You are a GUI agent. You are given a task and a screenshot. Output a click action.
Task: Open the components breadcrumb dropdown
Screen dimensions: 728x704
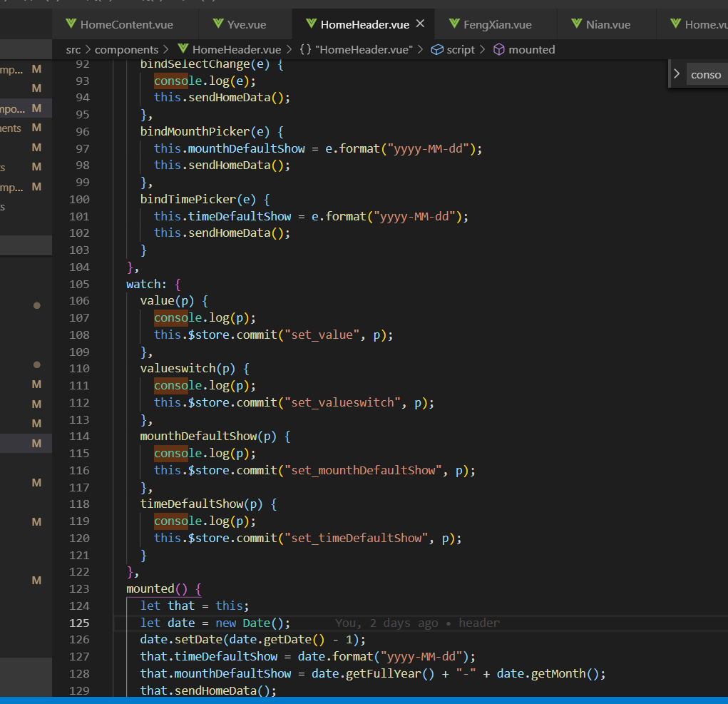pyautogui.click(x=126, y=49)
